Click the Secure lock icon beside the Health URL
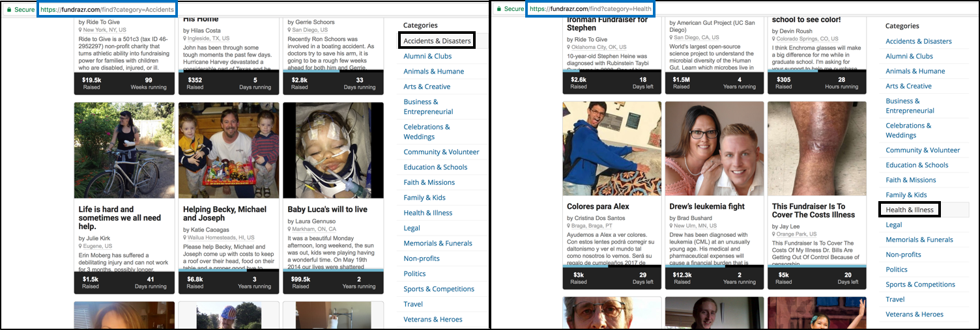The height and width of the screenshot is (330, 980). [499, 9]
